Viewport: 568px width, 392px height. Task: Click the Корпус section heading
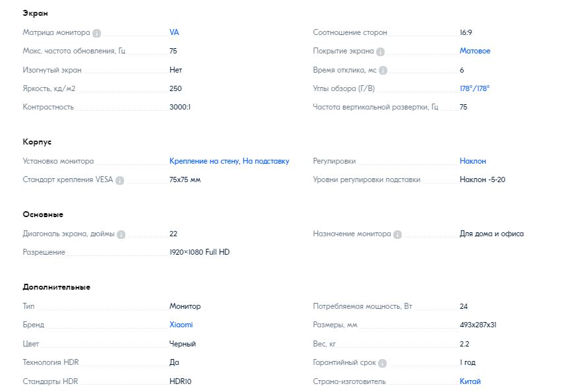(37, 142)
